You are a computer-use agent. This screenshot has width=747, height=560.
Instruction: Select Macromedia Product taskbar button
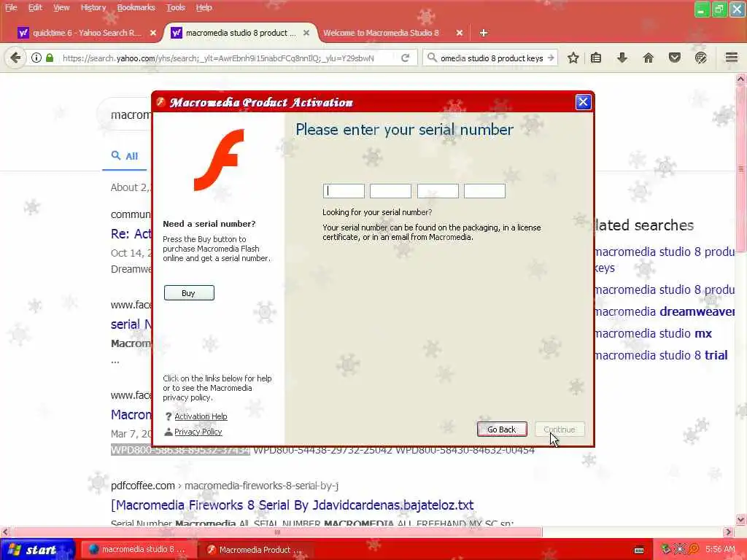point(256,550)
